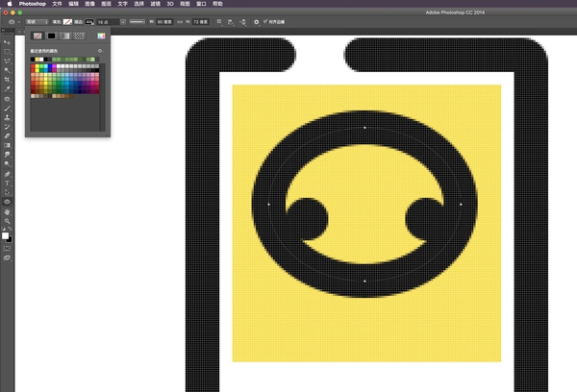Toggle Quick Mask mode
577x392 pixels.
pos(7,249)
